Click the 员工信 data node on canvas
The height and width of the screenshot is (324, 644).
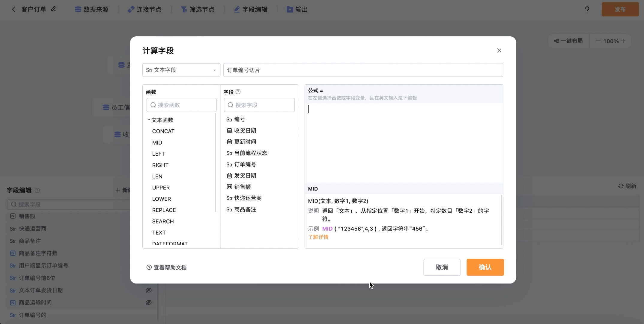(111, 107)
